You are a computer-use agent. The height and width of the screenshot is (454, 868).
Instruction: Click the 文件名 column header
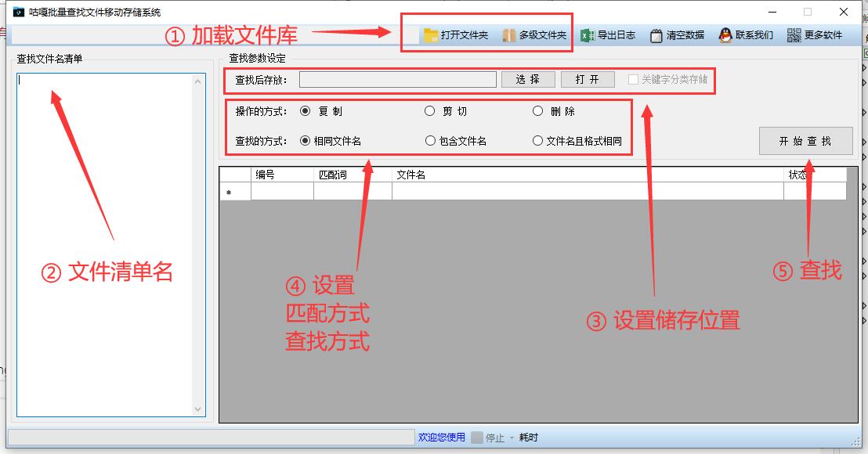[x=588, y=175]
